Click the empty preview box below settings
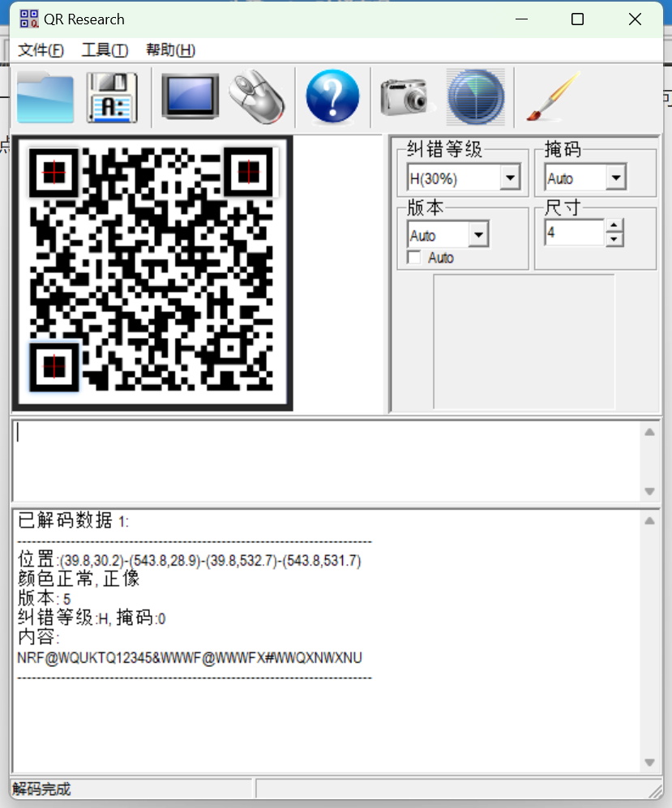 click(524, 341)
